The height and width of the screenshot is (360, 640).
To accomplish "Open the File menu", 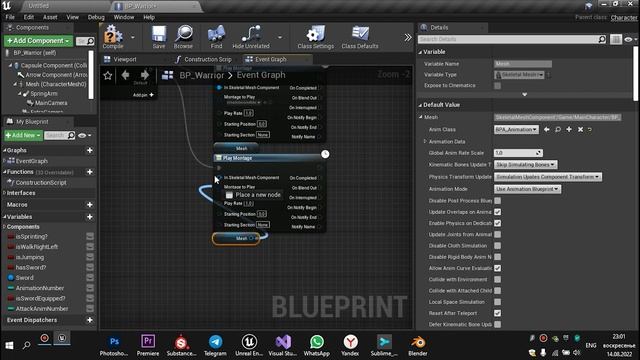I will click(x=10, y=17).
